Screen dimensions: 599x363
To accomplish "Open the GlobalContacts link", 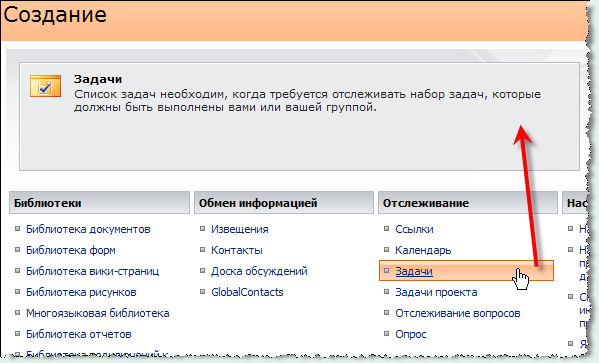I will coord(247,292).
